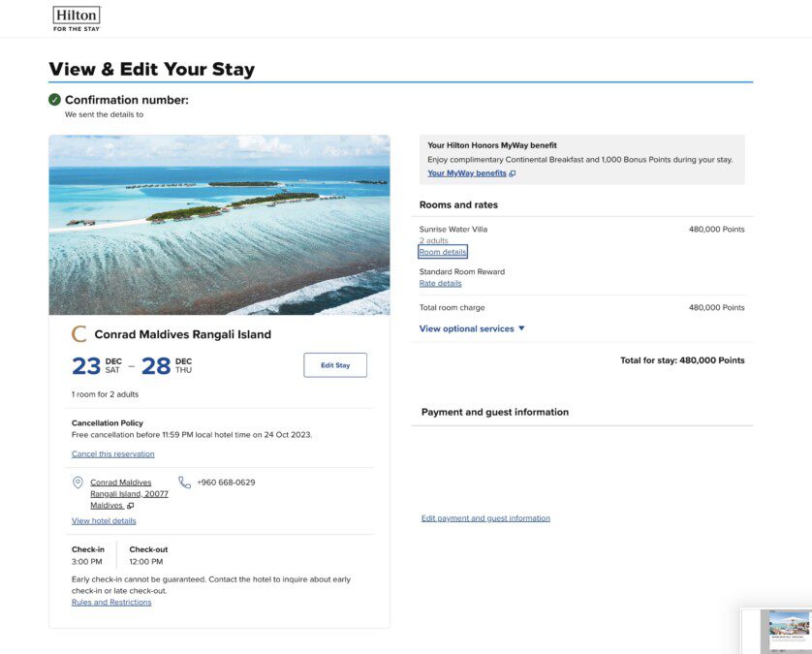Click the Conrad brand C logo
This screenshot has height=654, width=812.
[78, 334]
